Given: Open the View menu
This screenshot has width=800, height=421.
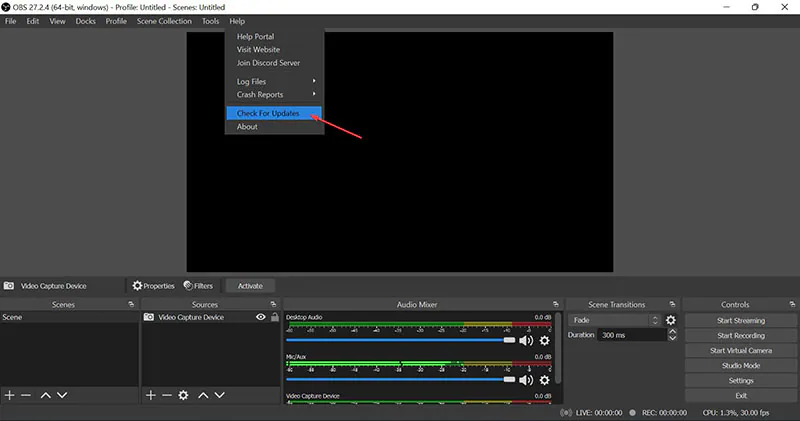Looking at the screenshot, I should [57, 21].
